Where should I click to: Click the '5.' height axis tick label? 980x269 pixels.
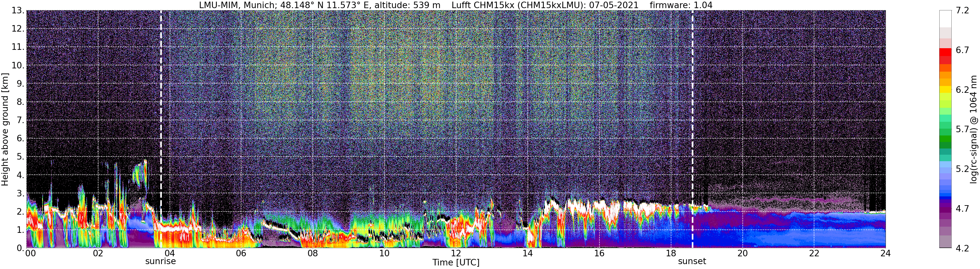pyautogui.click(x=21, y=157)
